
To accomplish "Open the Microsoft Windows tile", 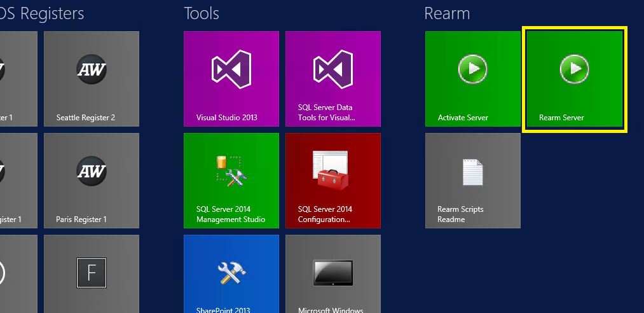I will (333, 274).
